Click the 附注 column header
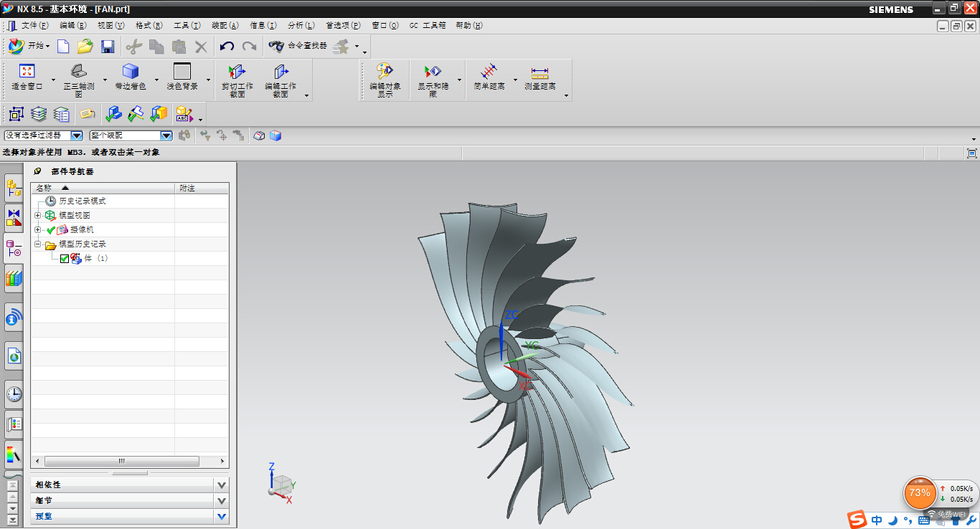The width and height of the screenshot is (980, 529). pos(202,188)
